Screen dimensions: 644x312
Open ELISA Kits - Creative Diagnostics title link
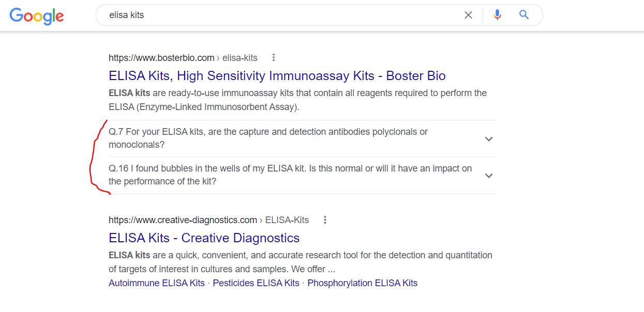coord(204,238)
